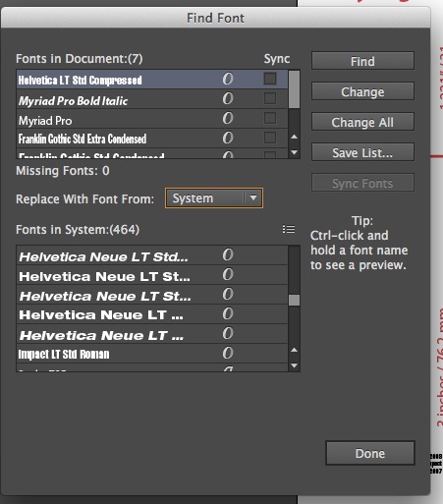Open the Replace With Font From dropdown
Screen dimensions: 443x504
pos(214,198)
